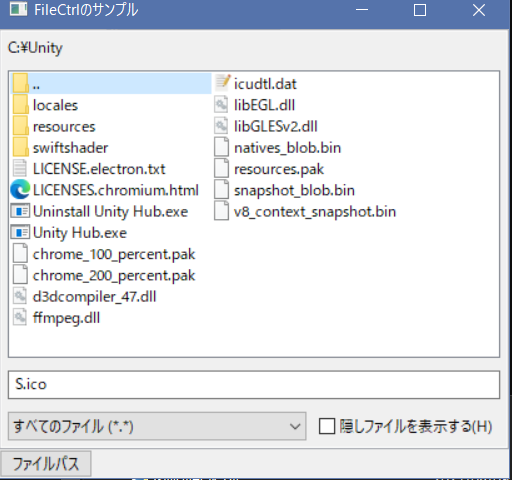
Task: Select the 'libGLESv2.dll' file name
Action: tap(276, 127)
